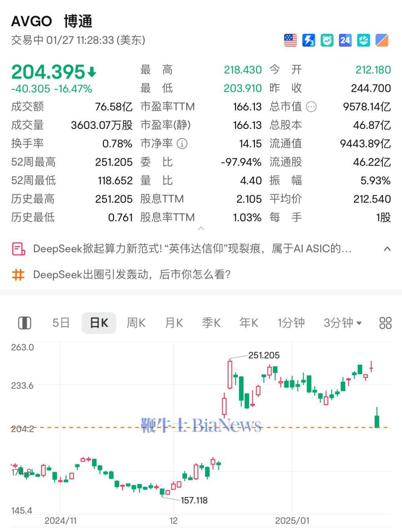Tap the 157.118 low marker on chart
The width and height of the screenshot is (402, 532).
[194, 501]
